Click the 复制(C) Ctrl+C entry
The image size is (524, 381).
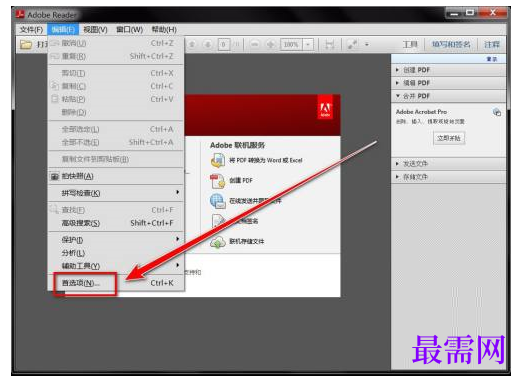116,86
